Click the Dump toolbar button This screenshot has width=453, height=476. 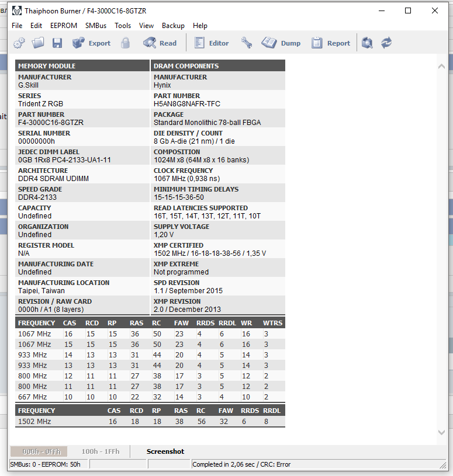pos(281,43)
